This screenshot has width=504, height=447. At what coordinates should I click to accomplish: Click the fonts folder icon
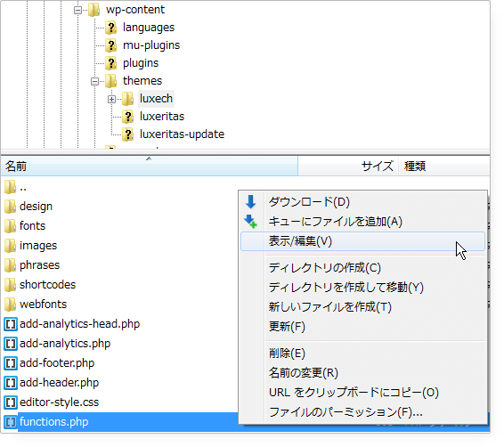pos(11,226)
